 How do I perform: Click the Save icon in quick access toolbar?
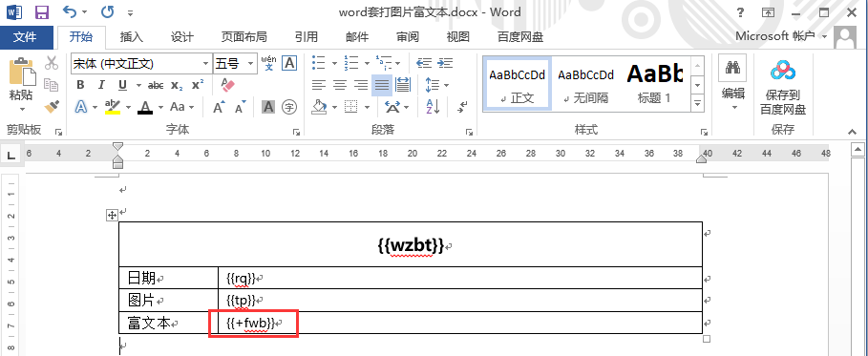tap(41, 12)
